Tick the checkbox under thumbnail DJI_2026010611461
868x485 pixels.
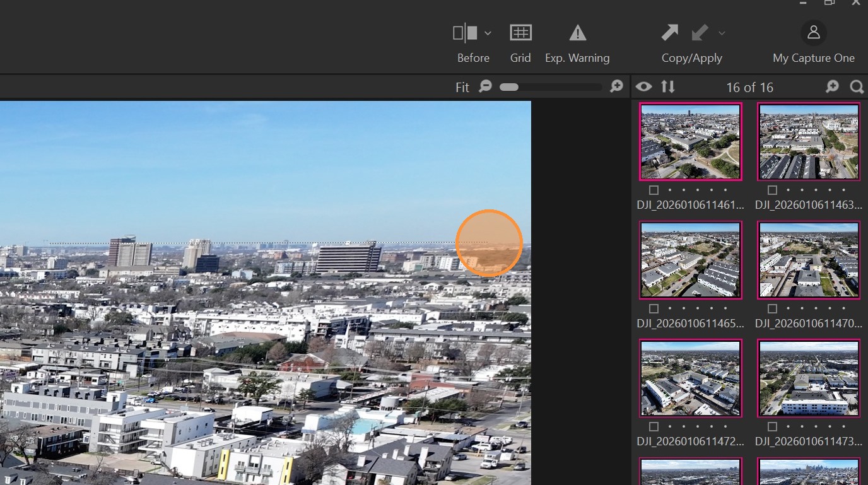click(654, 190)
